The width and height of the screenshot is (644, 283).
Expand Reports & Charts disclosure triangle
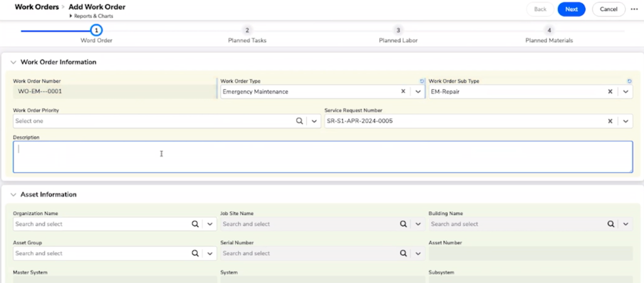point(71,16)
